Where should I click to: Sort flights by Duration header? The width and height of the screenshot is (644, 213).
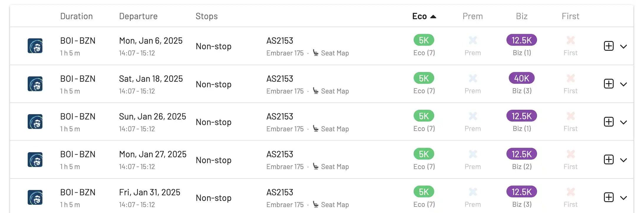pos(76,16)
